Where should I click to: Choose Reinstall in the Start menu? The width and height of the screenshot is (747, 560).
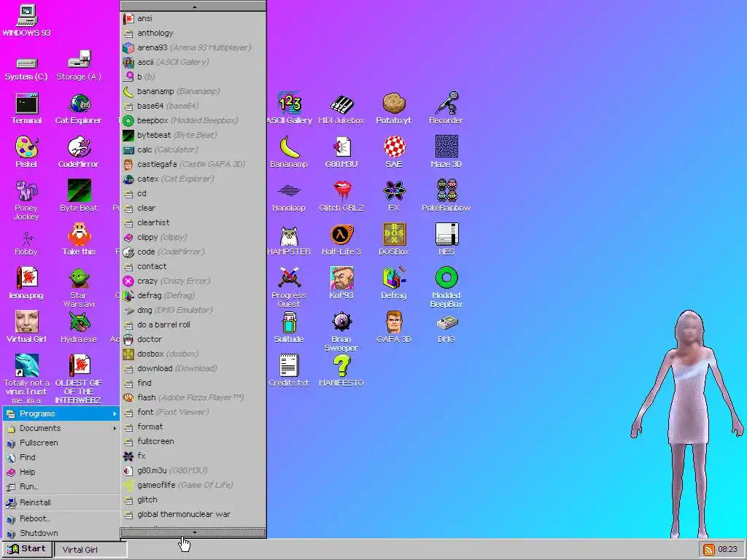click(61, 502)
